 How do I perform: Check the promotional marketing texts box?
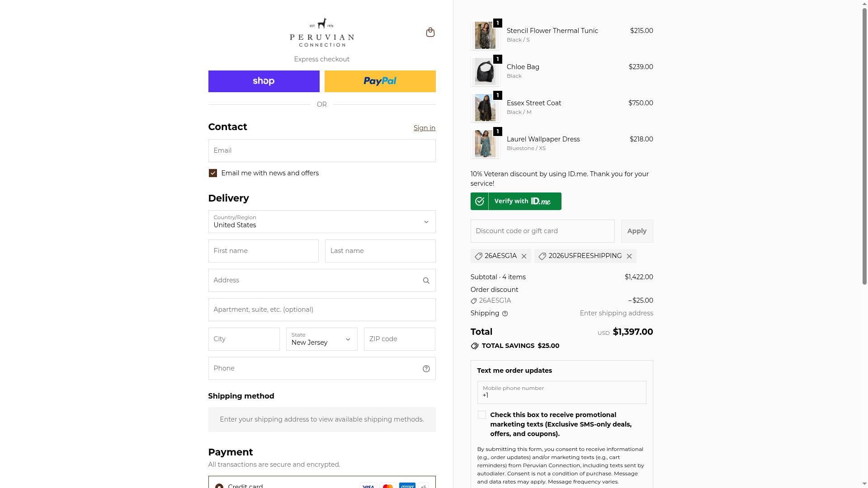[482, 415]
